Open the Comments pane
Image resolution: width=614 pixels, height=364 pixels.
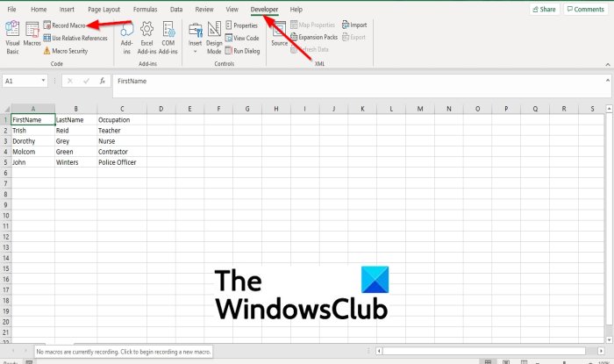(586, 9)
